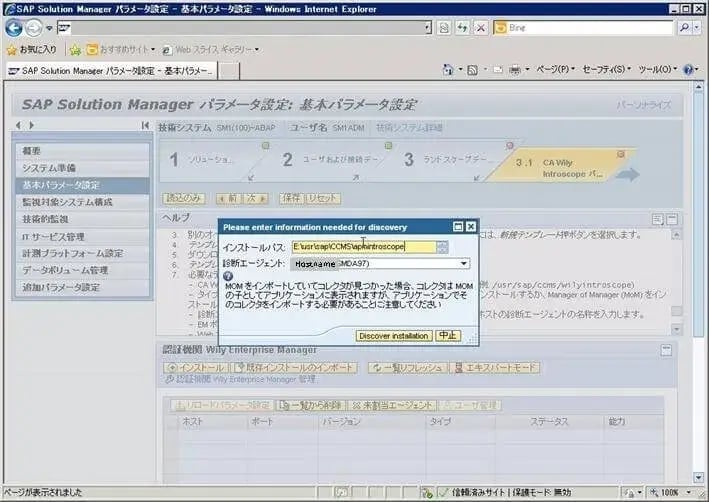Click the 中止 cancel button
709x502 pixels.
coord(448,336)
